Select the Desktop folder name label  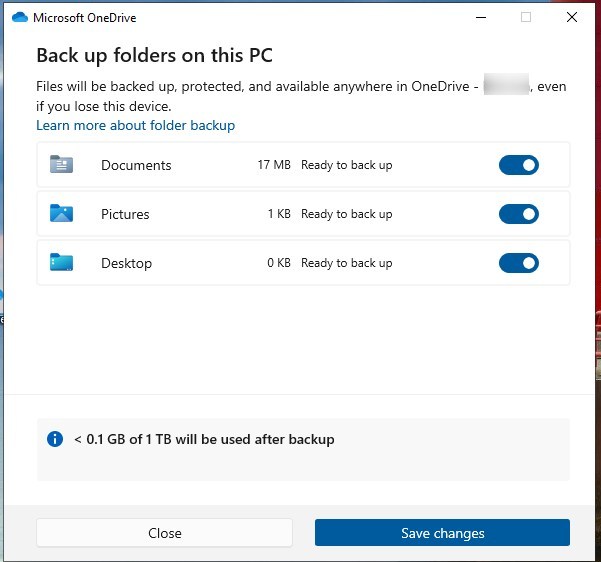[126, 263]
